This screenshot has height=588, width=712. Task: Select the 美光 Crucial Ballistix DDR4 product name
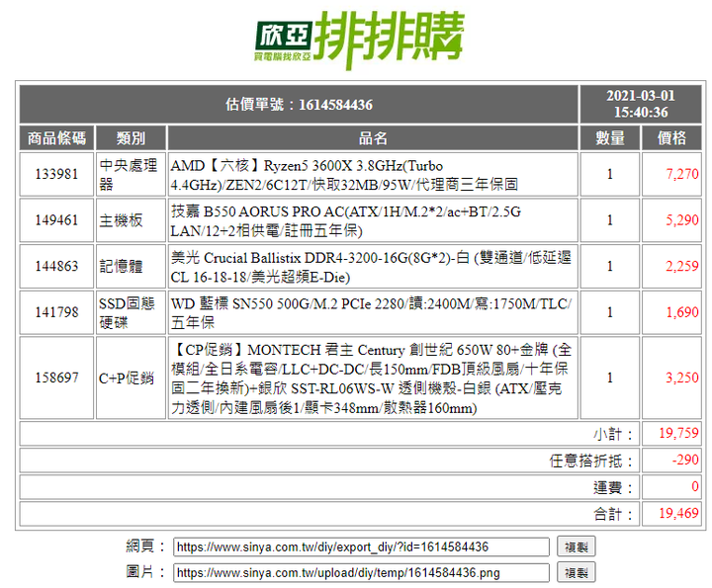click(373, 267)
